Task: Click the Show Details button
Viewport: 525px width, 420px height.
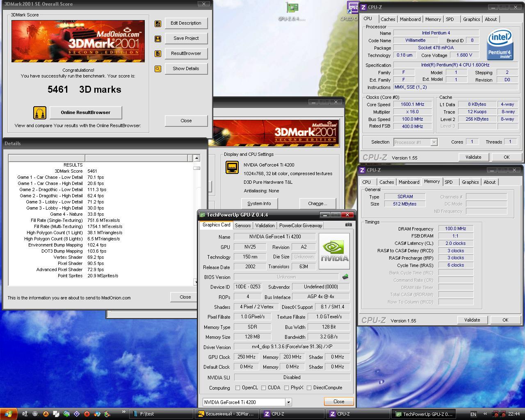Action: pyautogui.click(x=186, y=69)
